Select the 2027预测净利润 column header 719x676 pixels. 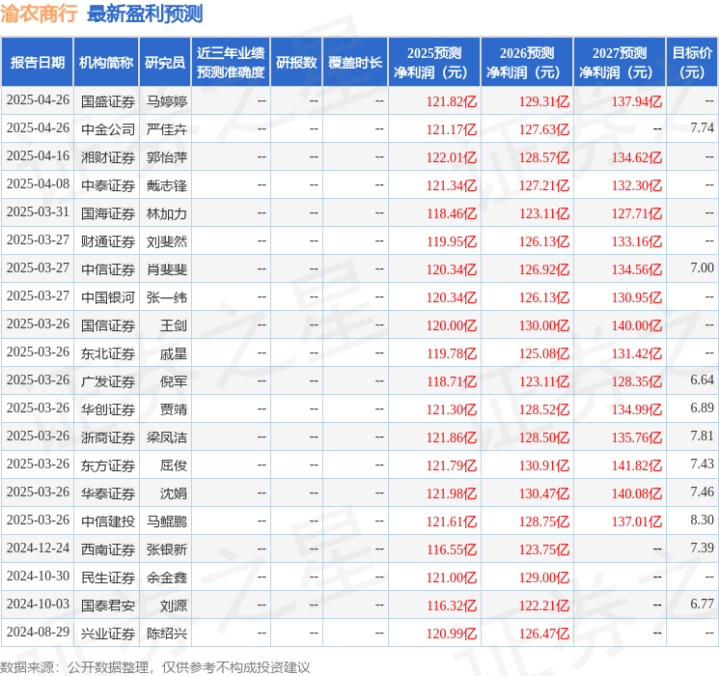point(619,62)
